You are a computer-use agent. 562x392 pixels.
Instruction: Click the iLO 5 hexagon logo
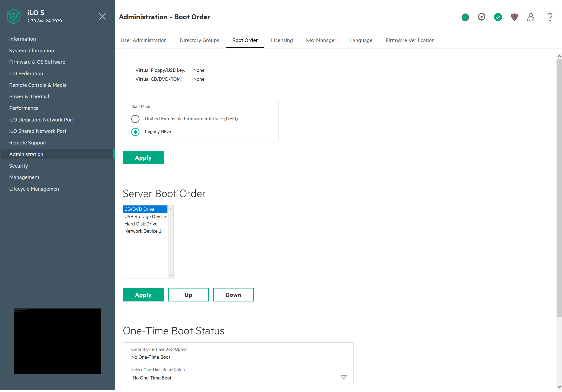click(13, 16)
